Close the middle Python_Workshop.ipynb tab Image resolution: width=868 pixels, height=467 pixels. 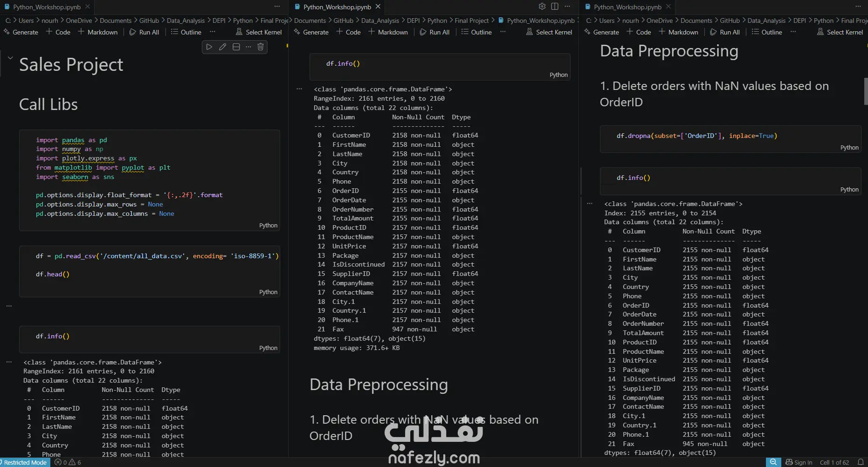(x=378, y=7)
